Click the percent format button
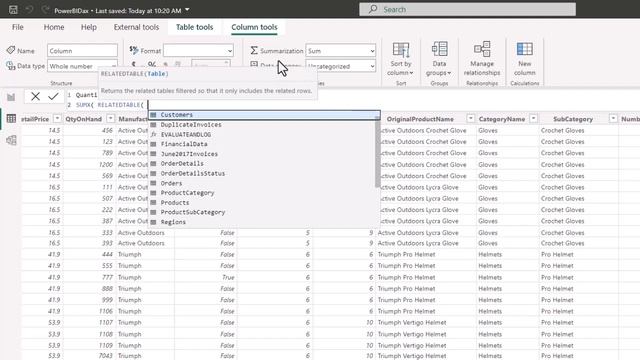Image resolution: width=640 pixels, height=360 pixels. pos(152,64)
